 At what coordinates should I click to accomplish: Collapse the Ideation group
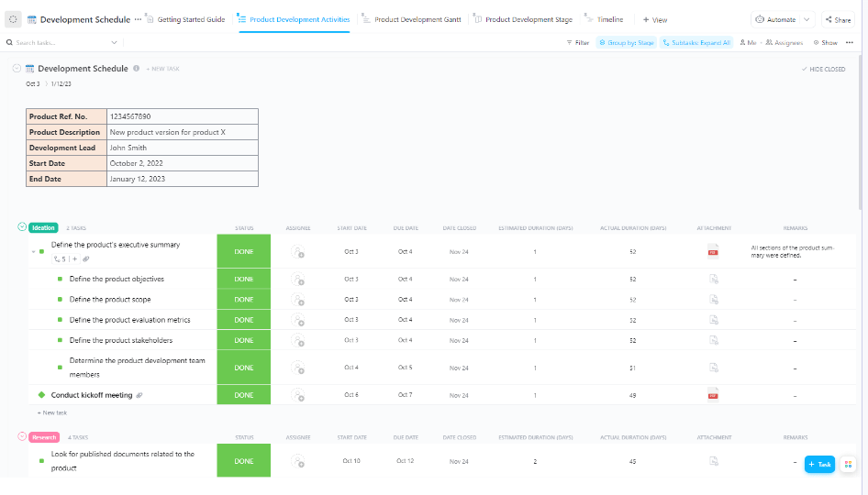(22, 227)
